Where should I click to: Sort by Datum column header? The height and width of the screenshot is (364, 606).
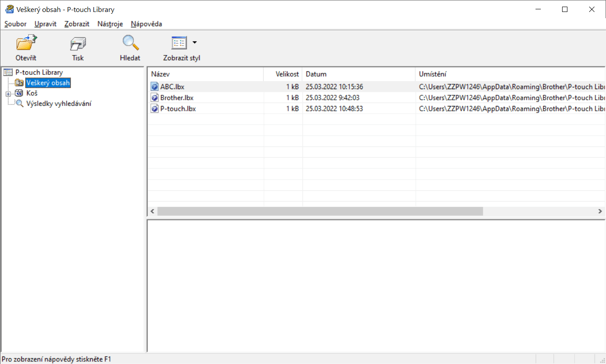(x=359, y=74)
